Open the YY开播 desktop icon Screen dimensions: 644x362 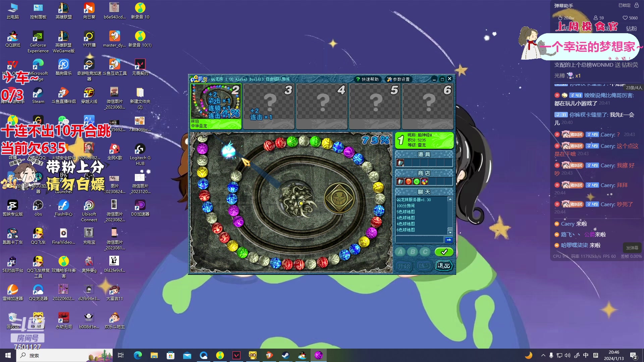click(89, 39)
